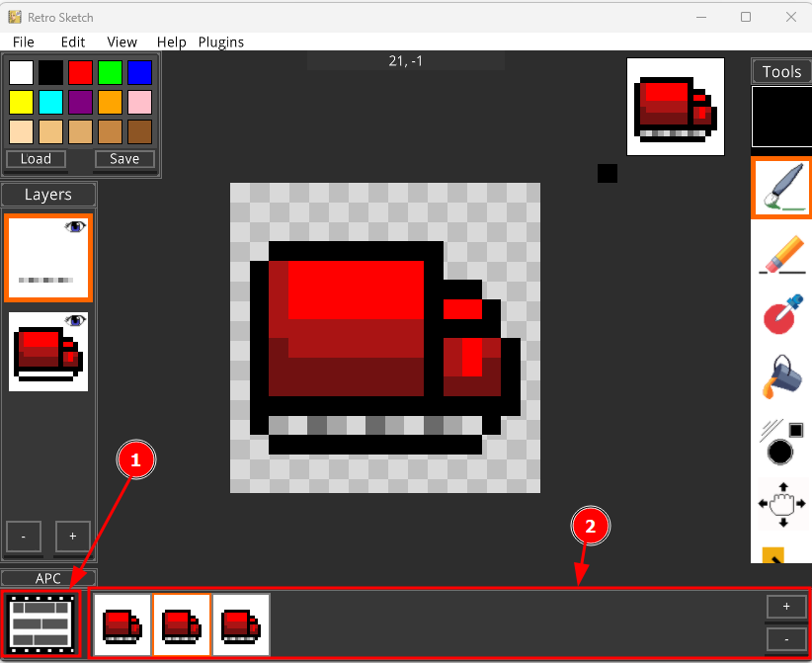Remove a frame with the minus button
This screenshot has height=663, width=812.
click(x=786, y=640)
